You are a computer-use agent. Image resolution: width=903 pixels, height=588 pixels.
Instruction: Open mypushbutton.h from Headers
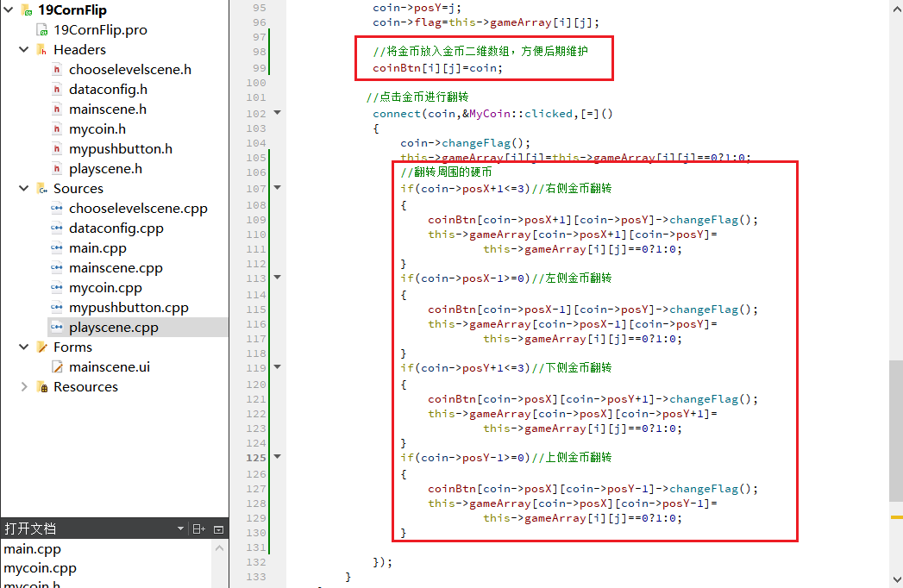(121, 148)
